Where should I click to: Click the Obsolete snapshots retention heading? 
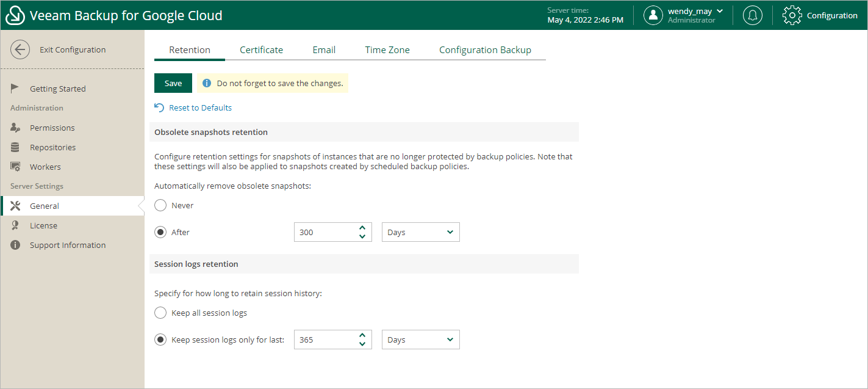(x=211, y=132)
